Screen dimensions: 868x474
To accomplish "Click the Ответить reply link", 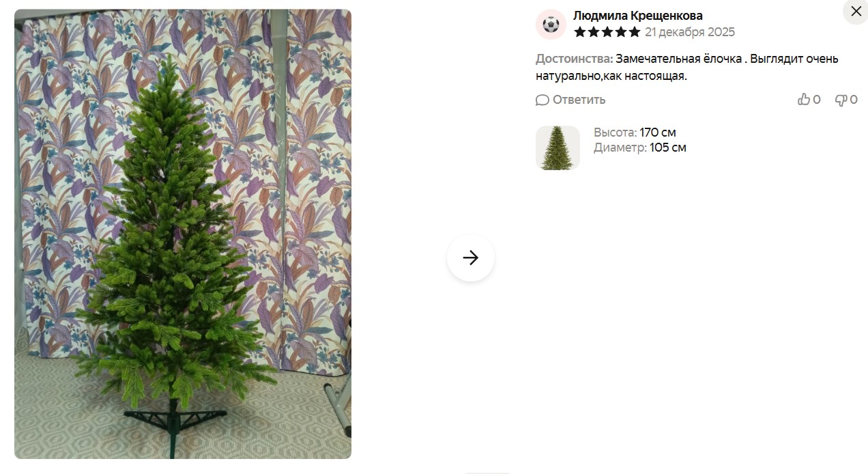I will [579, 100].
